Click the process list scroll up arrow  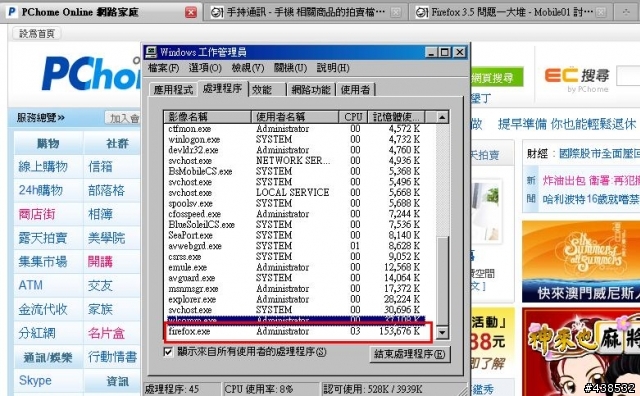(442, 118)
